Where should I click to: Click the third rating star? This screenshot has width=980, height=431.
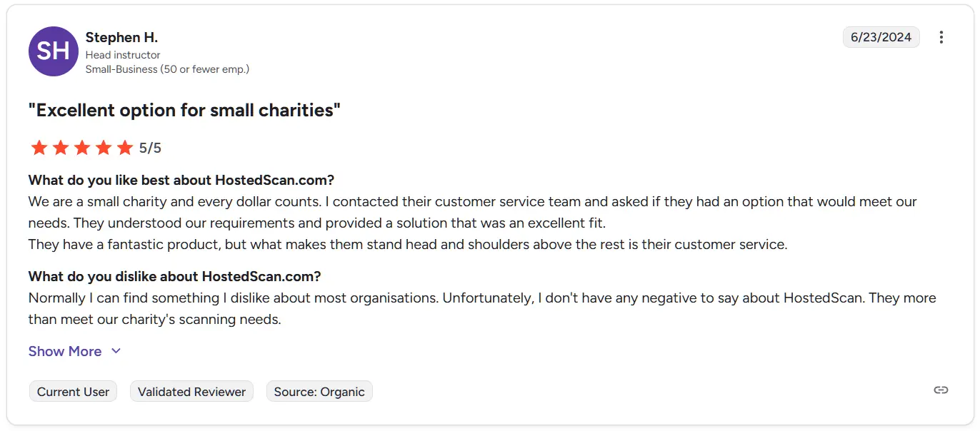tap(82, 148)
